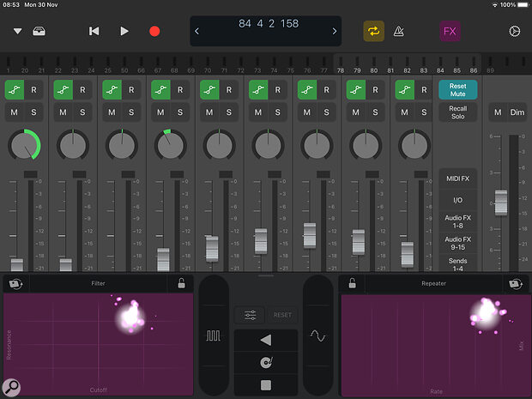This screenshot has height=399, width=532.
Task: Toggle automation on ninth channel strip
Action: (405, 90)
